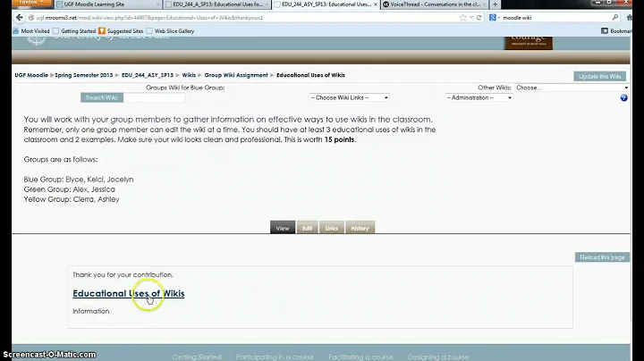This screenshot has width=644, height=361.
Task: Switch to UGF Moodle Learning Site tab
Action: click(107, 4)
